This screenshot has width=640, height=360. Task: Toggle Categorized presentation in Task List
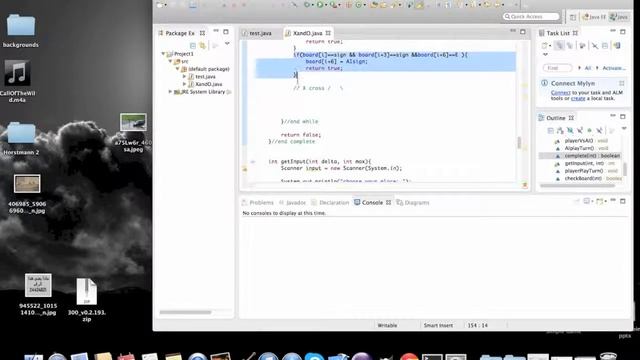[x=560, y=46]
